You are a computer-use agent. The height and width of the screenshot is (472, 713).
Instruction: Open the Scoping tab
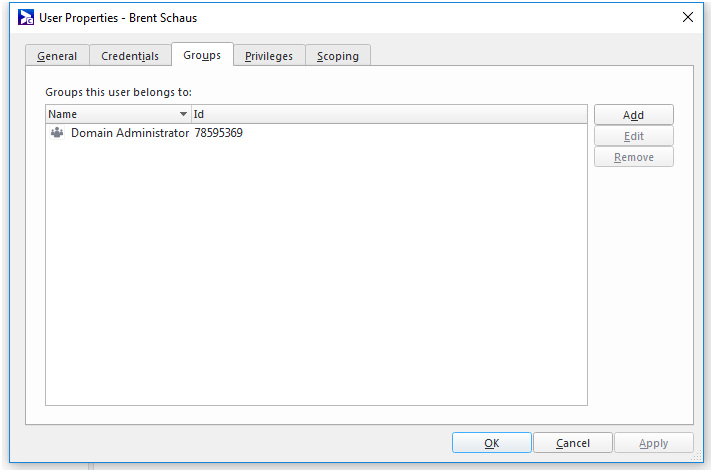tap(338, 56)
